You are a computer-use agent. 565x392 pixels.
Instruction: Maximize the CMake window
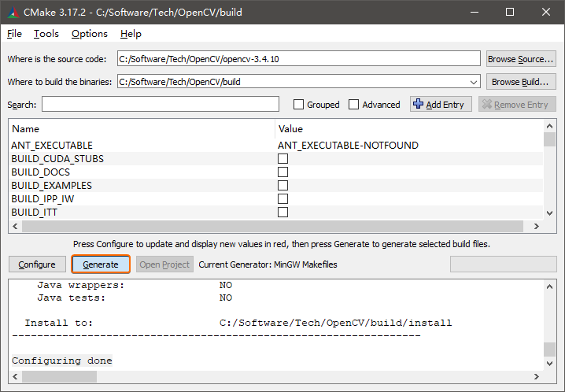coord(510,13)
